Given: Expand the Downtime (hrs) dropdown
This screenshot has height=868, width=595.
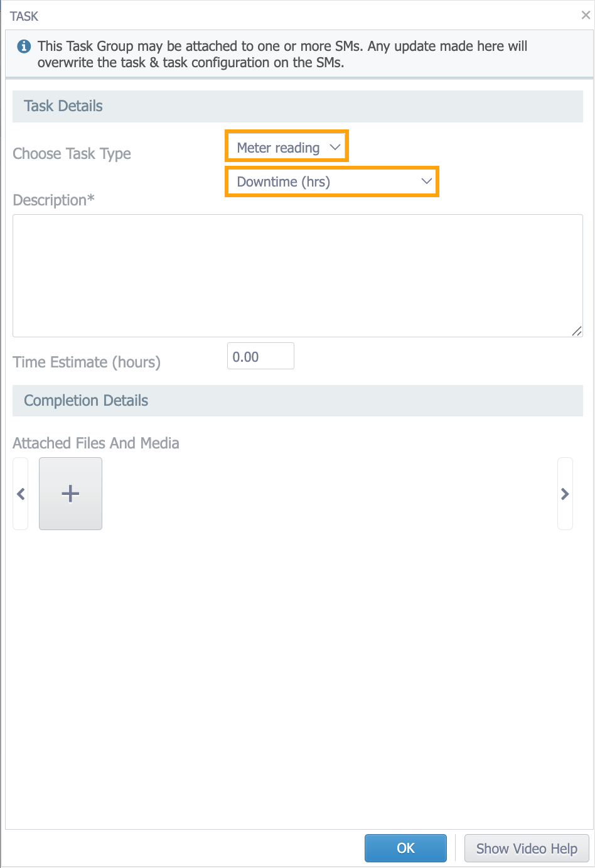Looking at the screenshot, I should coord(332,182).
